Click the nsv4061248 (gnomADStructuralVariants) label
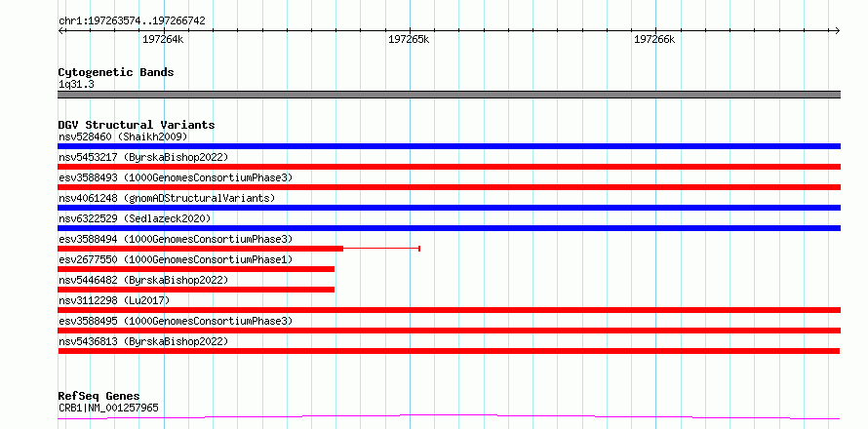868x429 pixels. click(167, 198)
